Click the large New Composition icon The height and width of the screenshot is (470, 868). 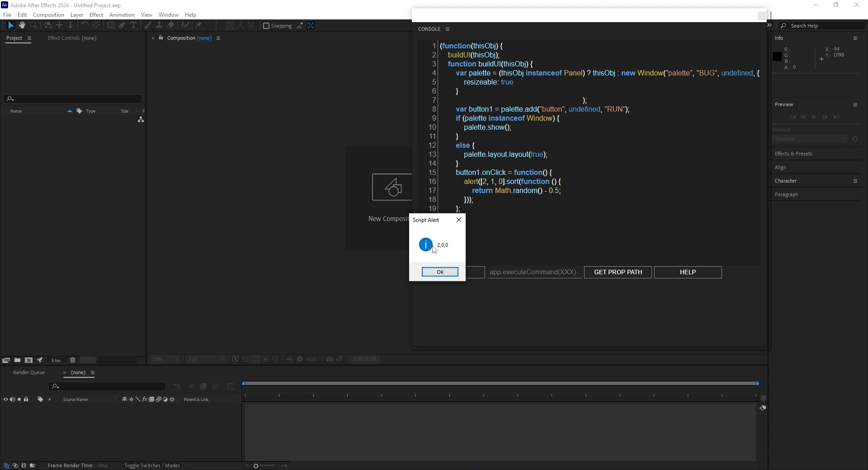pos(392,187)
